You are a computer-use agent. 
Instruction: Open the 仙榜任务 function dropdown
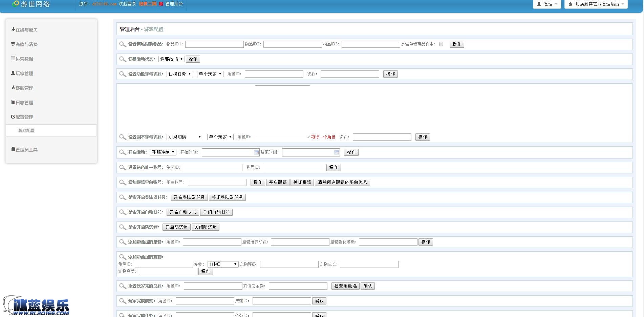[180, 74]
